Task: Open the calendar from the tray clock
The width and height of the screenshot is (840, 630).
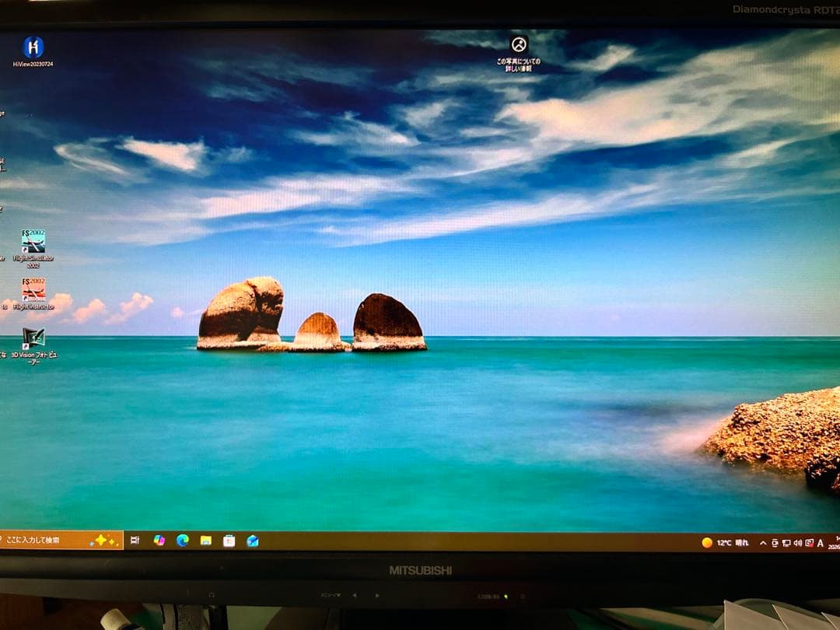Action: click(835, 542)
